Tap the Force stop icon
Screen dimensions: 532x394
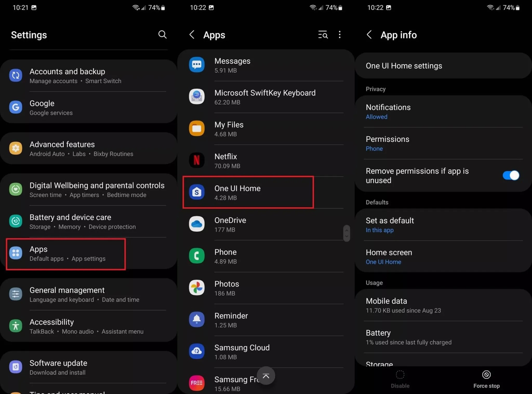point(486,375)
